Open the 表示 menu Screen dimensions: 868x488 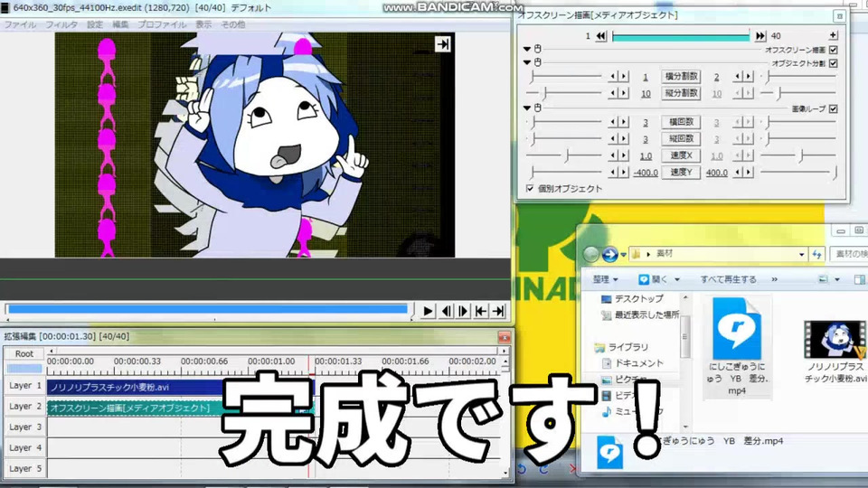click(x=203, y=25)
